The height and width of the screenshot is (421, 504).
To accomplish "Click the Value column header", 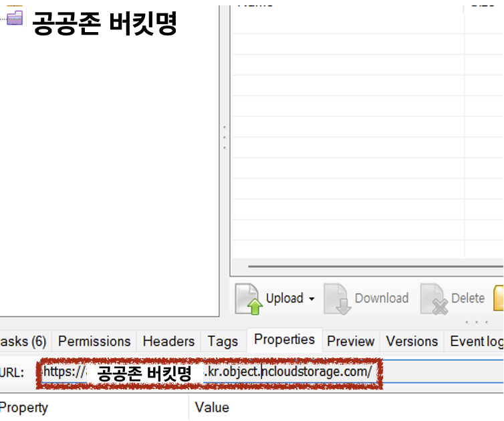I will pos(346,408).
